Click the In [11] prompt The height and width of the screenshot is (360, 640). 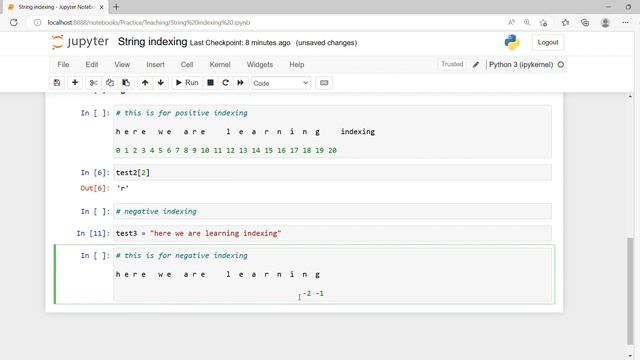click(x=93, y=233)
